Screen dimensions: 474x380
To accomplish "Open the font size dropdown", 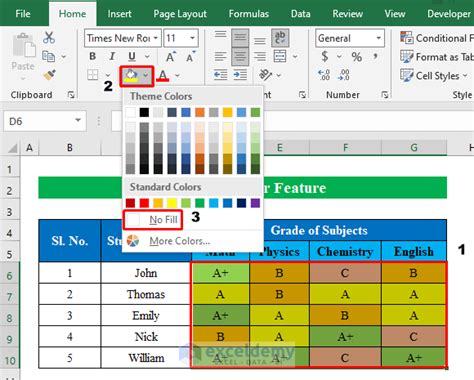I will (x=193, y=38).
